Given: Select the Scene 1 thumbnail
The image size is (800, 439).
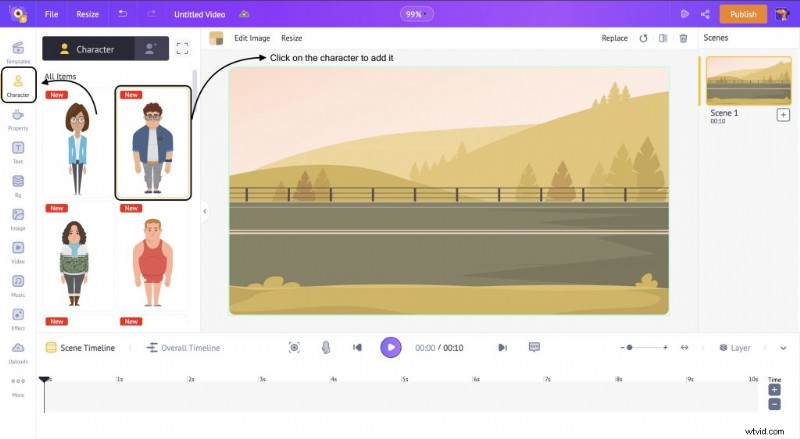Looking at the screenshot, I should 748,81.
